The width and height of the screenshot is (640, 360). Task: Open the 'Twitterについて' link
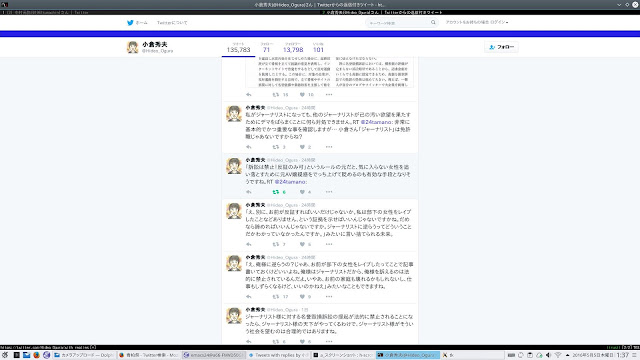[x=172, y=23]
